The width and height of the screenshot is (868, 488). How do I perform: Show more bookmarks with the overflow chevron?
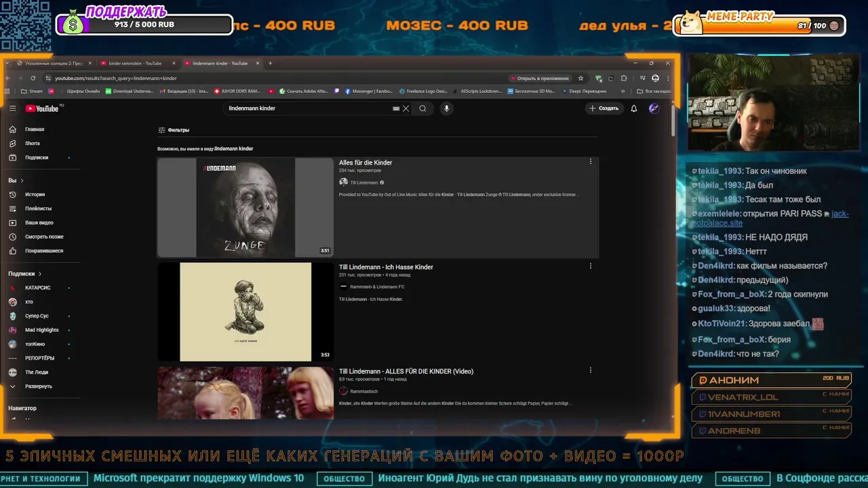[623, 91]
